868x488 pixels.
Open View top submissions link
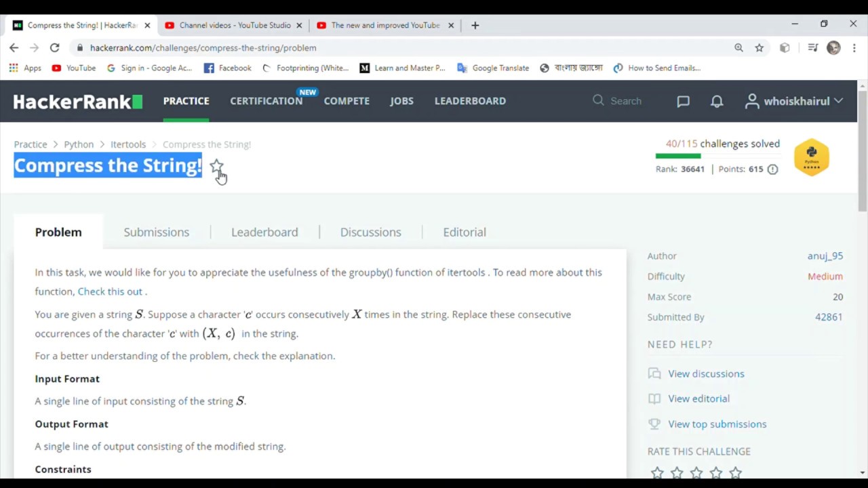(x=717, y=424)
